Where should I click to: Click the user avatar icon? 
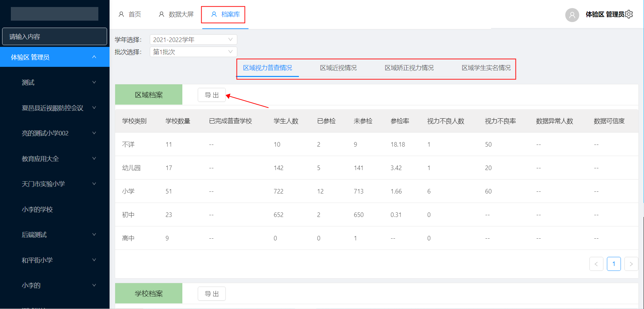(572, 15)
